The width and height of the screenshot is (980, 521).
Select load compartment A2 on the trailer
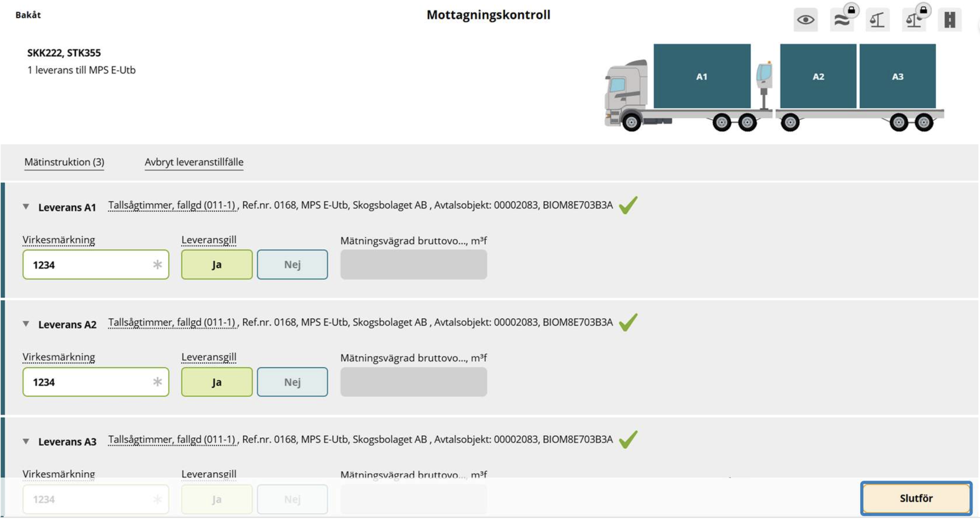(818, 76)
